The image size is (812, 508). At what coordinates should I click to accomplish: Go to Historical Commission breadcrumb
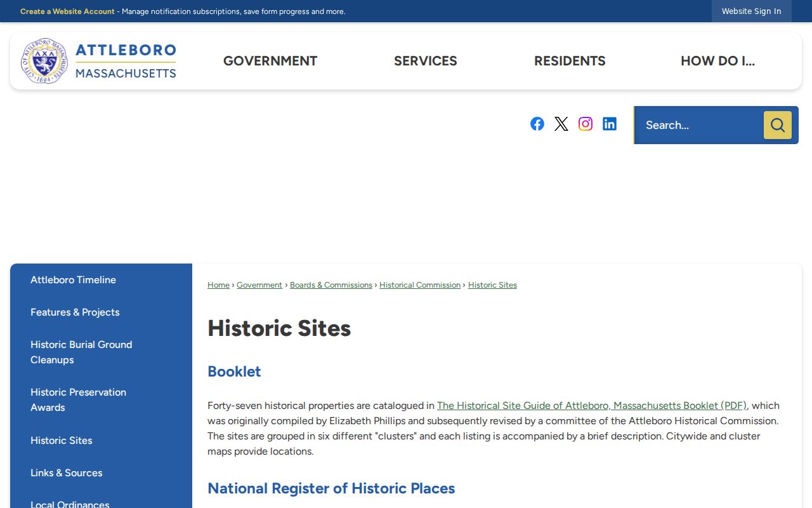[x=420, y=285]
